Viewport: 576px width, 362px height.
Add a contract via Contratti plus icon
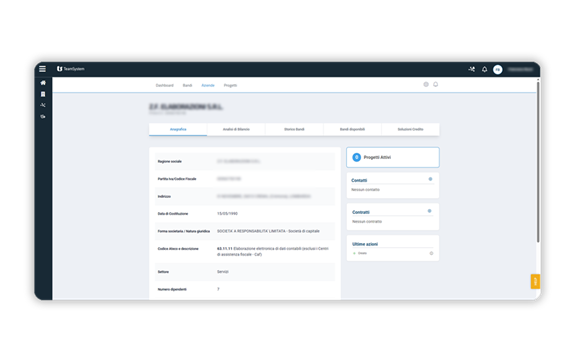[429, 211]
